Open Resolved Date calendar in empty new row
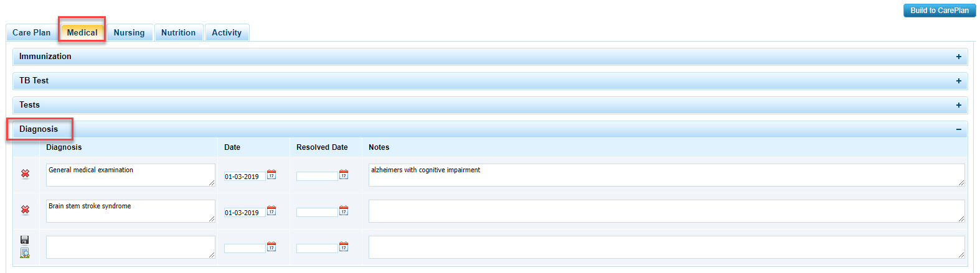The height and width of the screenshot is (273, 980). tap(344, 247)
